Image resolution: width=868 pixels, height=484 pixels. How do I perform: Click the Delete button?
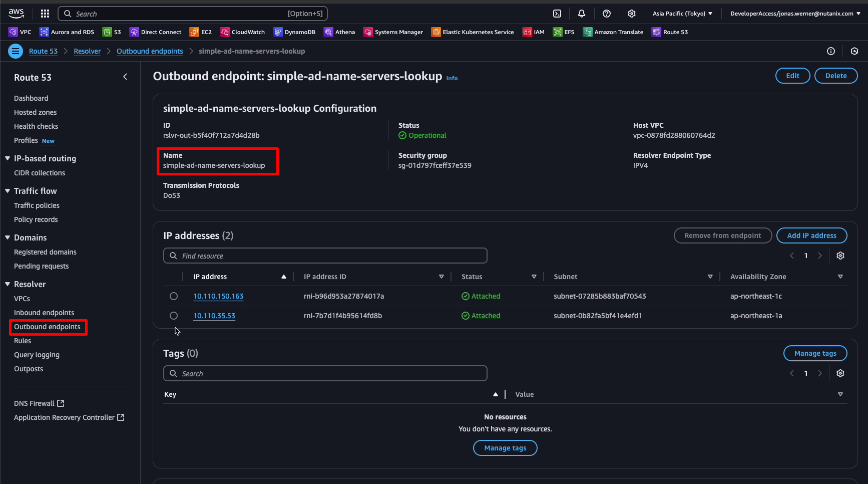[x=836, y=76]
